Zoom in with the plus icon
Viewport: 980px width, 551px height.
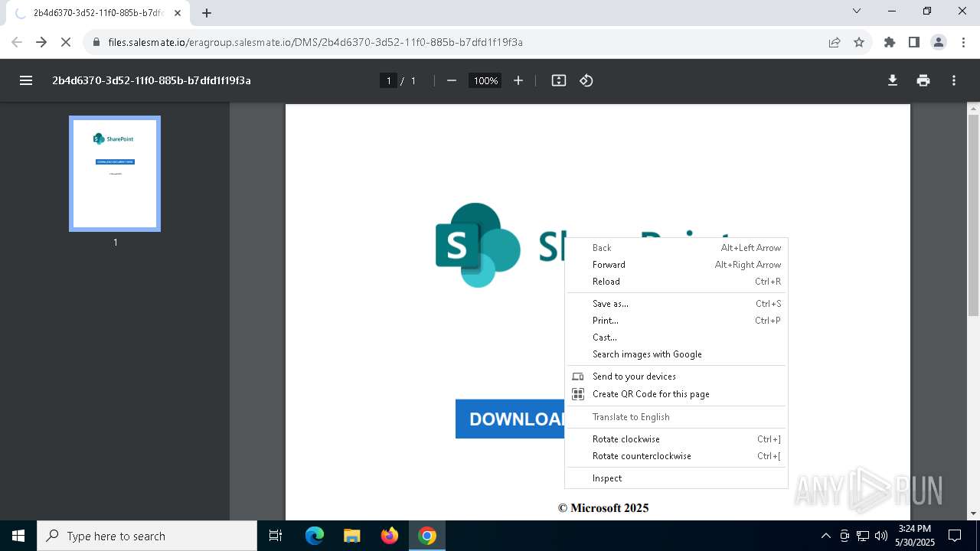pos(518,80)
